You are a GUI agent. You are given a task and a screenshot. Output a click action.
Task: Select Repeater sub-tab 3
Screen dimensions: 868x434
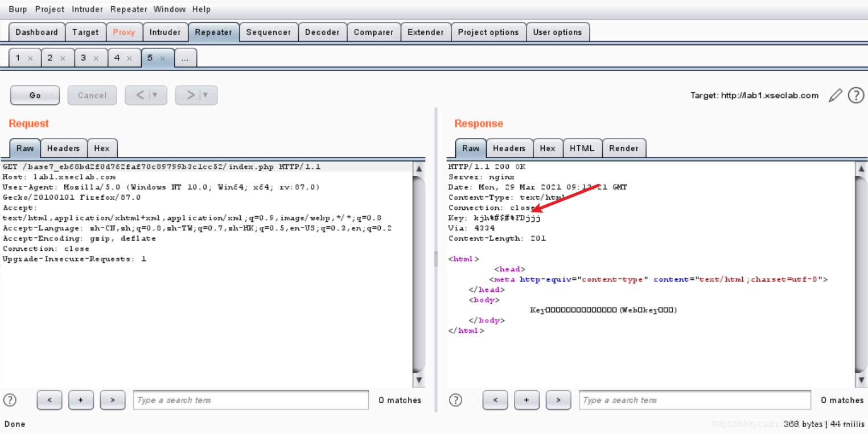[83, 58]
